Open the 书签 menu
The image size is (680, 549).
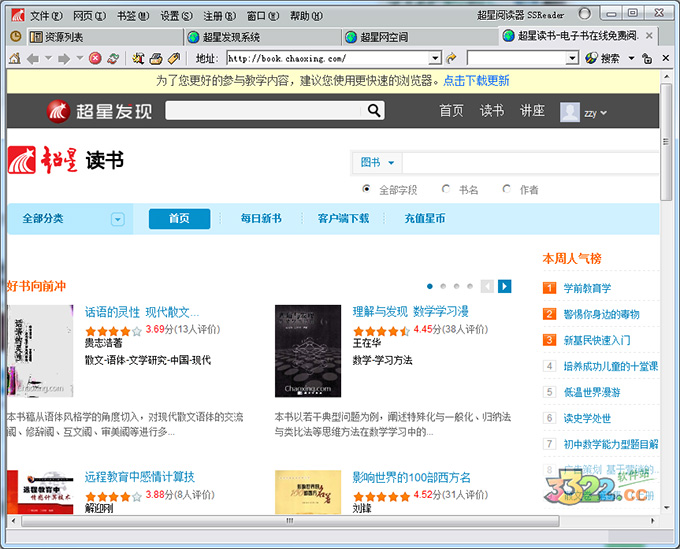coord(131,16)
